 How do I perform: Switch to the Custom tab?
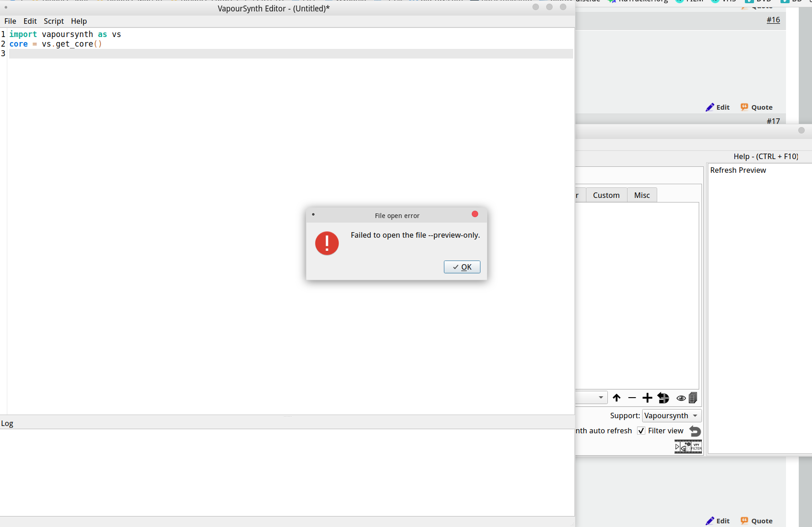click(x=606, y=195)
